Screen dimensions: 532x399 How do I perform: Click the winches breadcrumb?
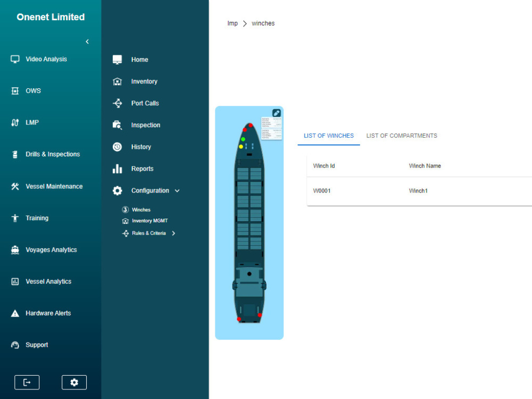[263, 23]
